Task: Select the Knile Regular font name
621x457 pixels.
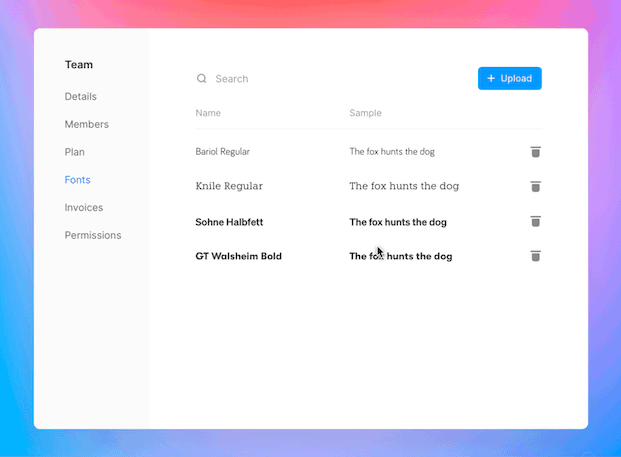Action: (229, 186)
